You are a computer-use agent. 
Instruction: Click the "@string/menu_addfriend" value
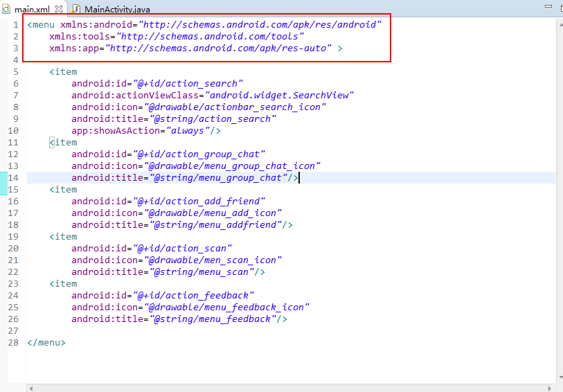tap(216, 225)
